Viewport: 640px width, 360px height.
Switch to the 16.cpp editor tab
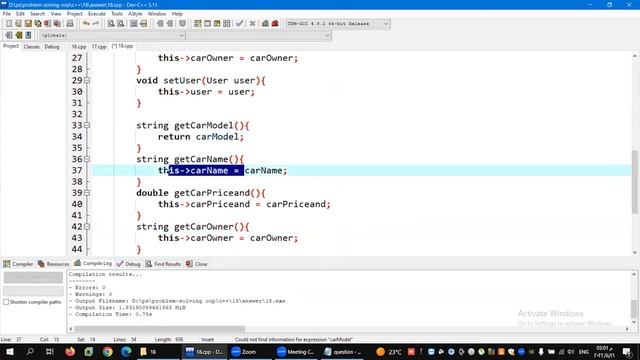coord(79,47)
